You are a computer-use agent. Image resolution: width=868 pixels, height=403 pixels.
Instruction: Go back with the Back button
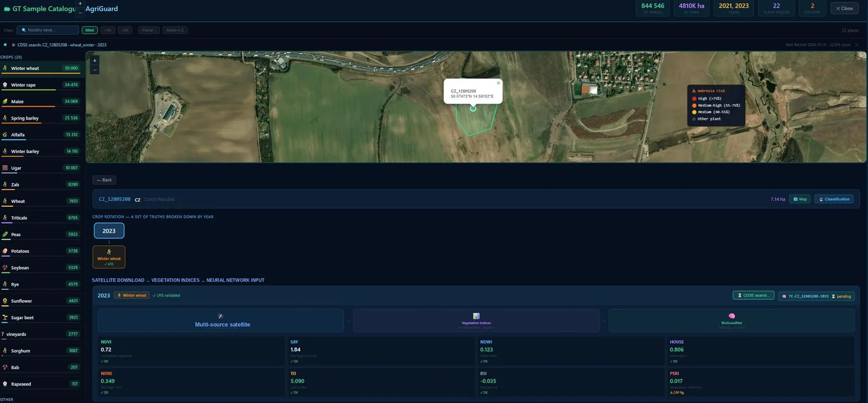pyautogui.click(x=104, y=180)
